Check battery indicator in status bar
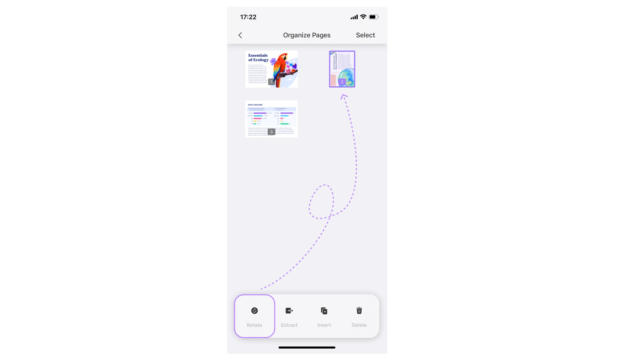 pos(373,17)
